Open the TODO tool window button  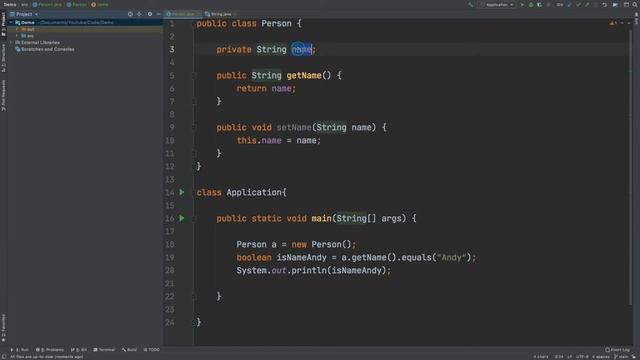coord(151,350)
